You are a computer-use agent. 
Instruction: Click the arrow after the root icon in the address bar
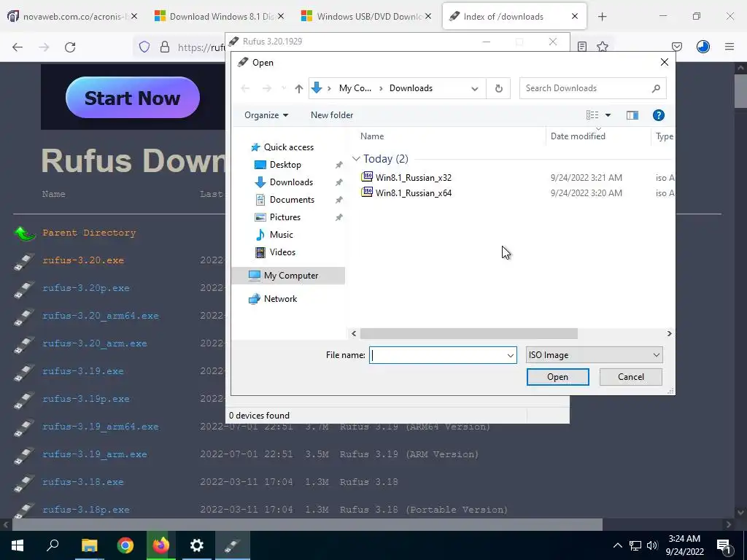click(329, 88)
